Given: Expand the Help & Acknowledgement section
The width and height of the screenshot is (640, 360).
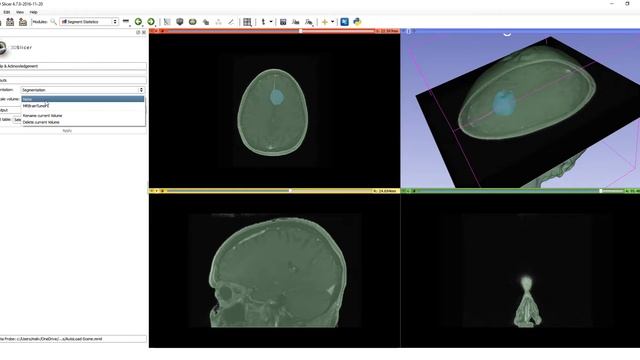Looking at the screenshot, I should [x=73, y=66].
